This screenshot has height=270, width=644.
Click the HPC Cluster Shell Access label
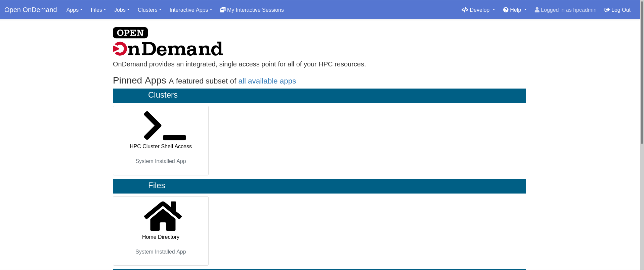(161, 146)
